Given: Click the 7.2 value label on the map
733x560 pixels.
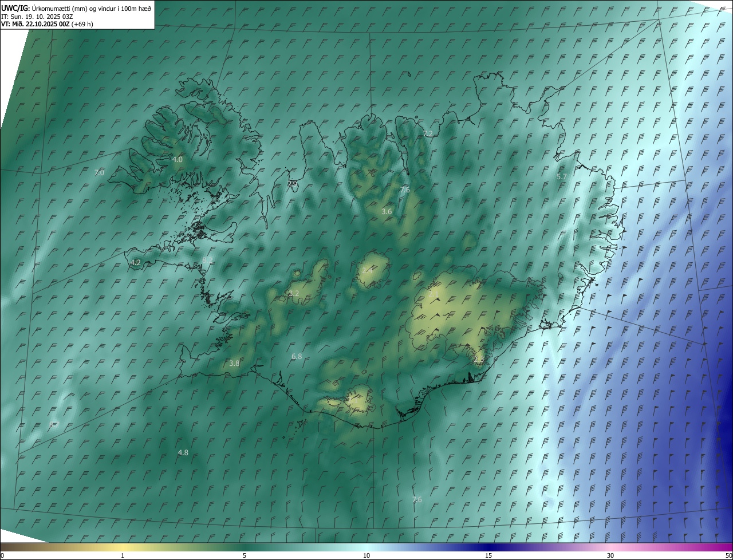Looking at the screenshot, I should (428, 133).
